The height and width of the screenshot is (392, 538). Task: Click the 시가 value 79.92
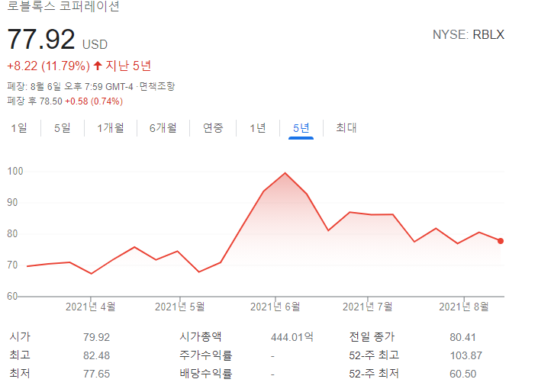96,337
